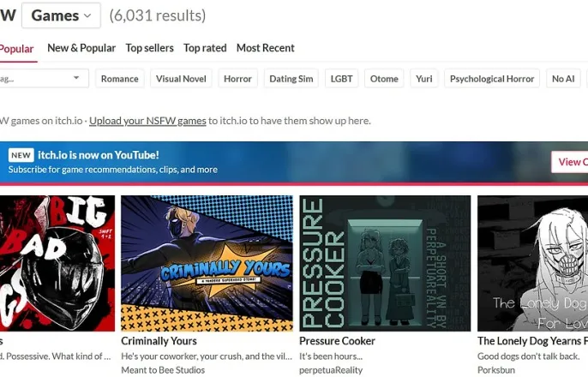Filter results with No AI tag
This screenshot has height=377, width=588.
(563, 79)
